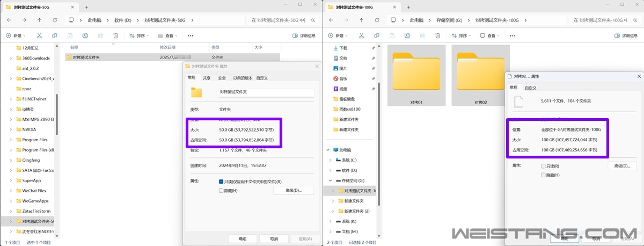Click the Copy icon in the 50G window toolbar

pos(55,36)
